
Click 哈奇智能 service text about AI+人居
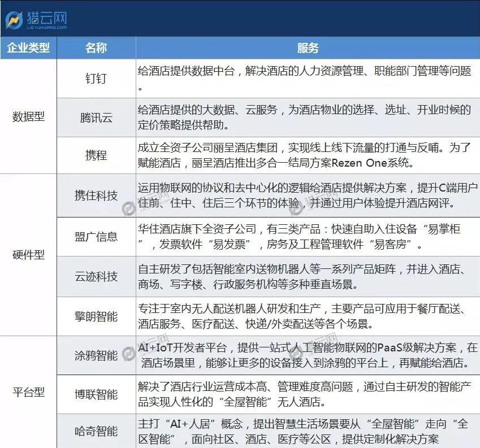coord(303,432)
